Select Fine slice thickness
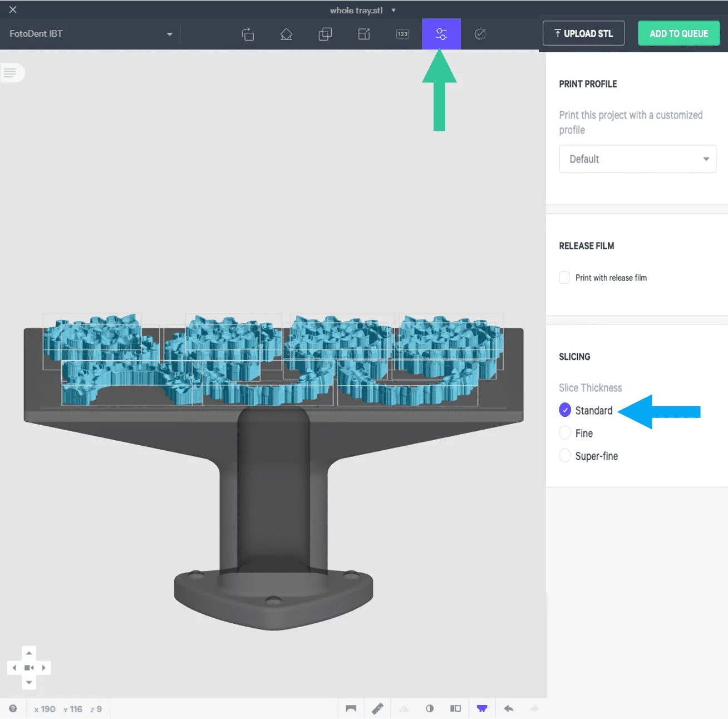 click(565, 433)
